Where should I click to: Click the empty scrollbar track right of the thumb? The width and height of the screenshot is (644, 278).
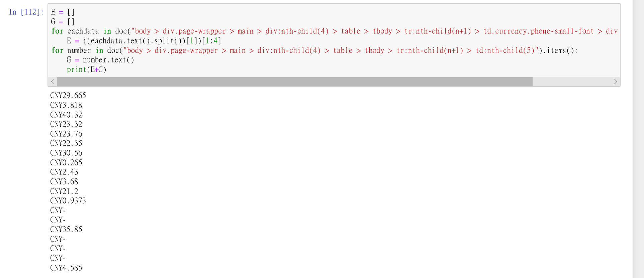[x=572, y=82]
